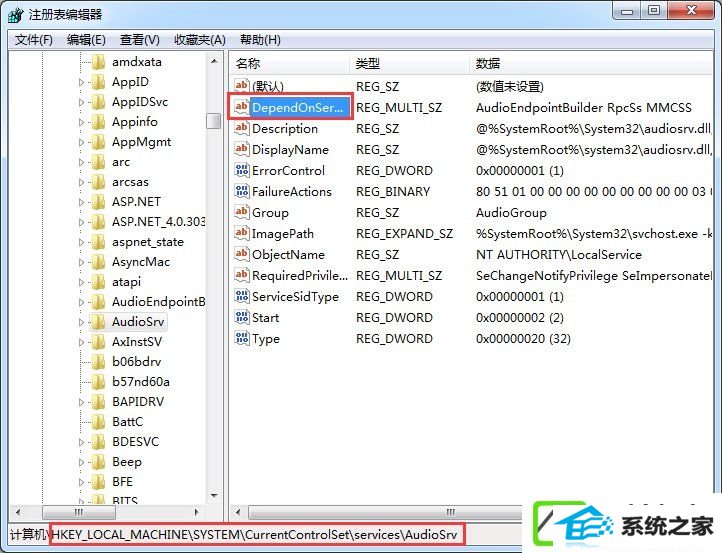Screen dimensions: 722x553
Task: Expand the AsyncMac tree node
Action: [82, 262]
